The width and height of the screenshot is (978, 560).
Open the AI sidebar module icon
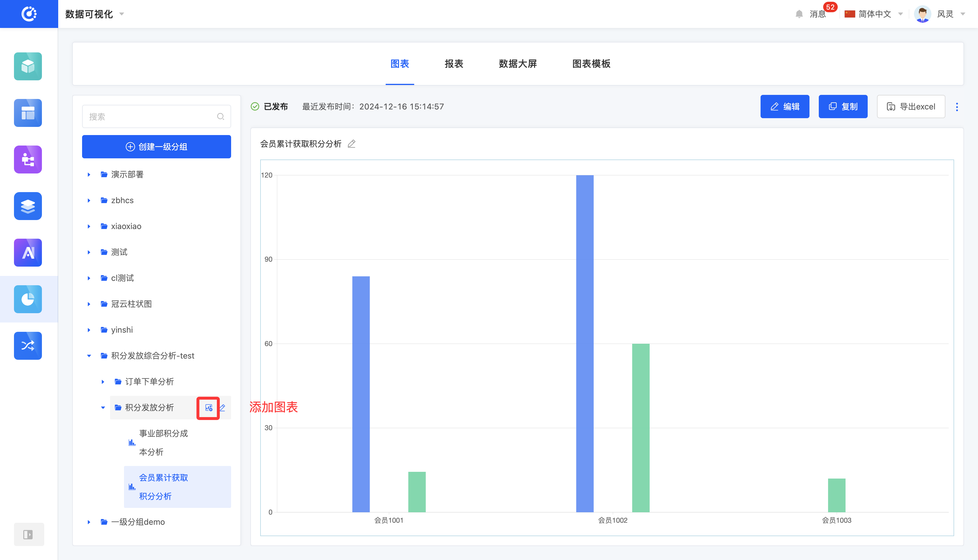(x=28, y=252)
